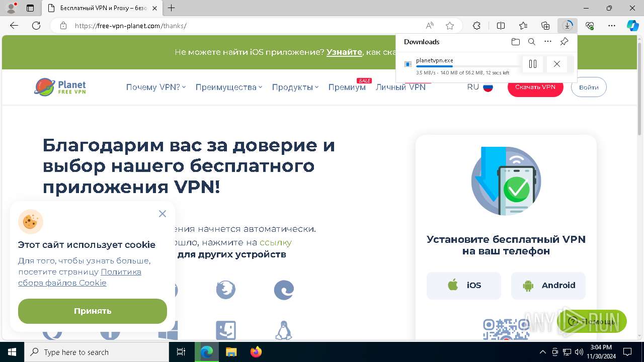This screenshot has height=362, width=644.
Task: Open the tab actions menu icon
Action: click(30, 8)
